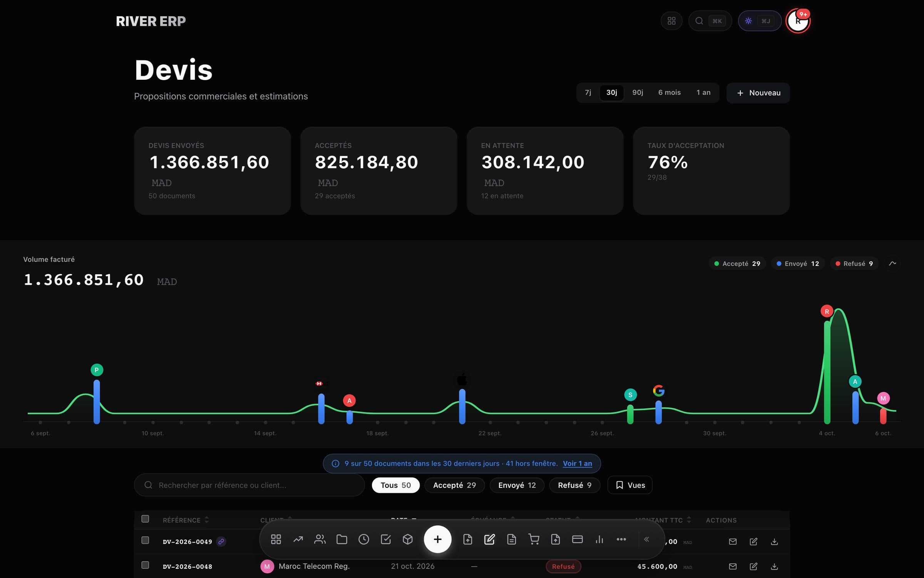Filter the list by the Refusé 9 tab
The image size is (924, 578).
(574, 485)
